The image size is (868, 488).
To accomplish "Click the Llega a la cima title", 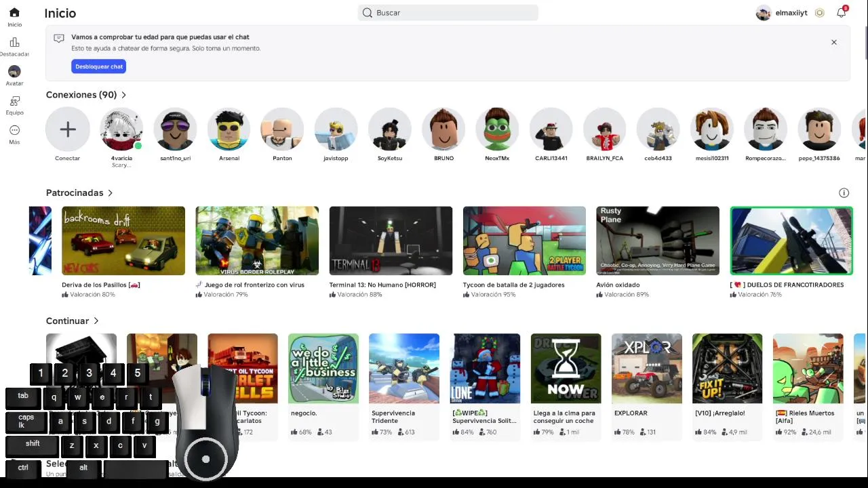I will [x=564, y=417].
